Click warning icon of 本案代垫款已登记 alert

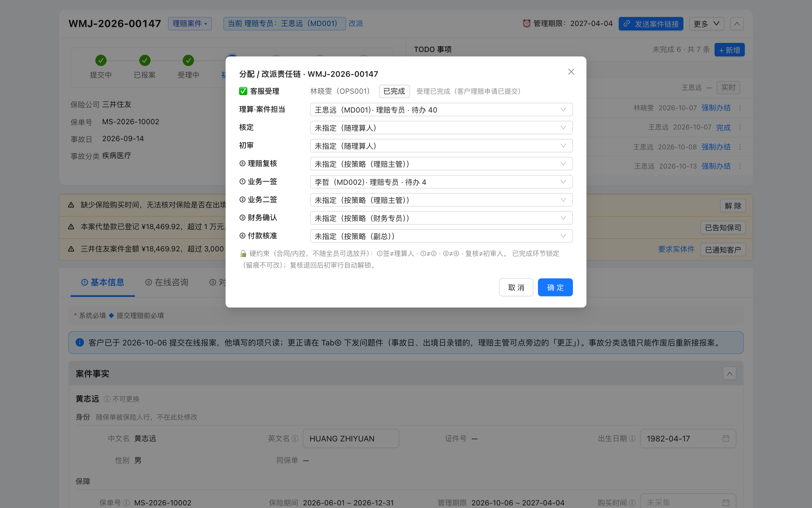[x=71, y=227]
